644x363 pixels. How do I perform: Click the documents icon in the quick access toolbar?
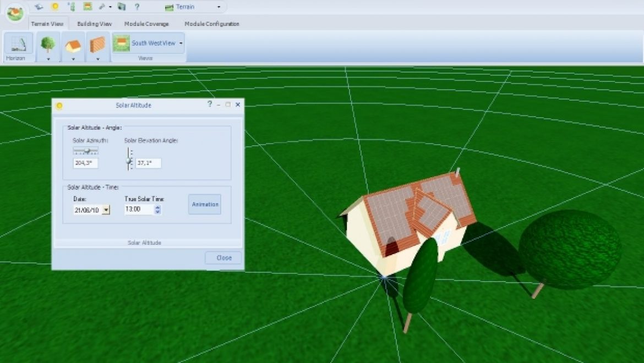tap(122, 7)
